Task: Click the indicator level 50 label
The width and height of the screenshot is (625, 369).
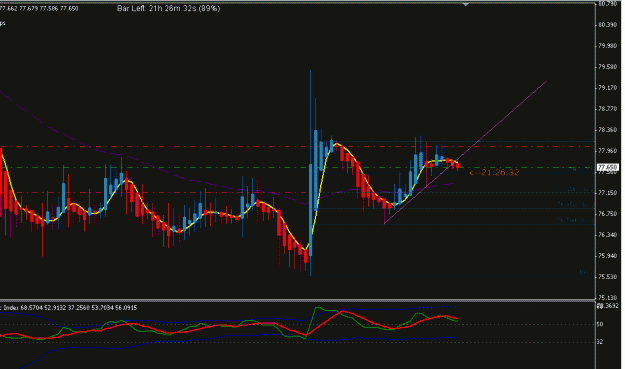Action: (x=600, y=324)
